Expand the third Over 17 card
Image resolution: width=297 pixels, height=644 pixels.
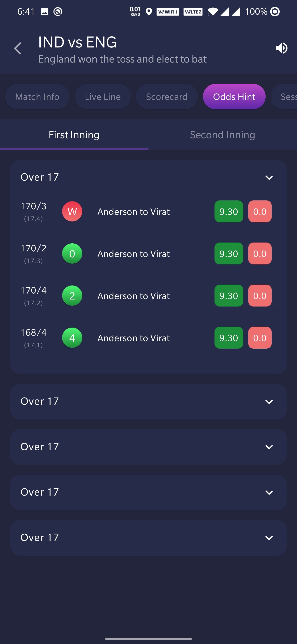coord(269,447)
